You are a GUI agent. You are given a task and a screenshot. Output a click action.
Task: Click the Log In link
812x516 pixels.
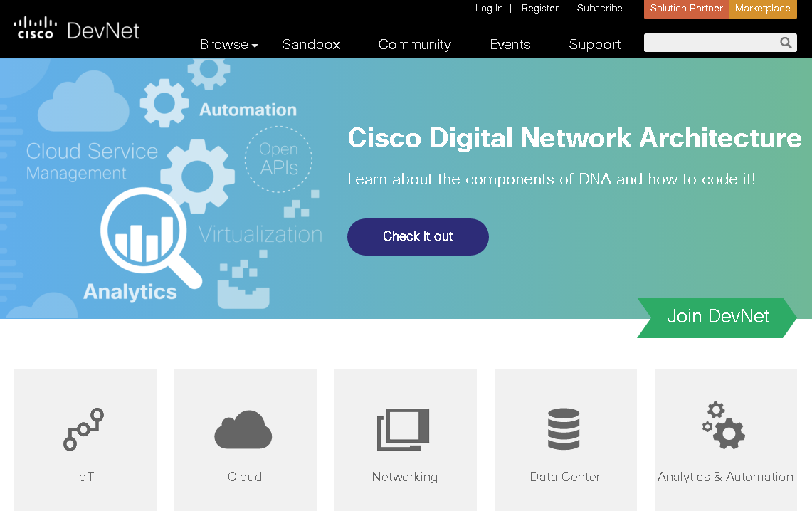(489, 9)
